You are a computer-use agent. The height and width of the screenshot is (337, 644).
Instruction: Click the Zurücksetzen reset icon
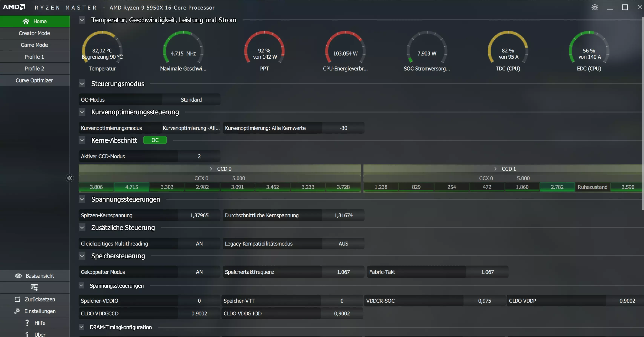(x=17, y=299)
